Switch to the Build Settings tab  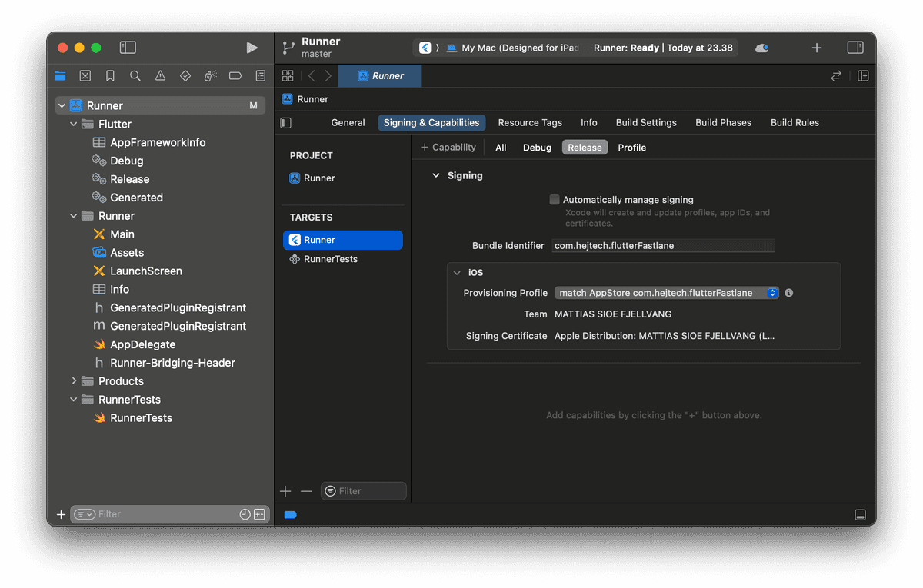click(x=645, y=122)
